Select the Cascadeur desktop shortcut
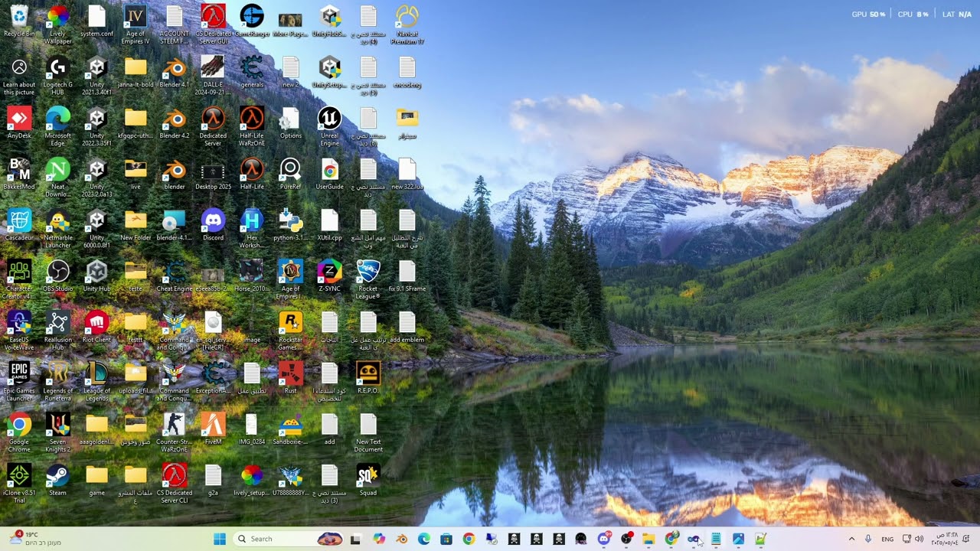The image size is (980, 551). pos(19,226)
